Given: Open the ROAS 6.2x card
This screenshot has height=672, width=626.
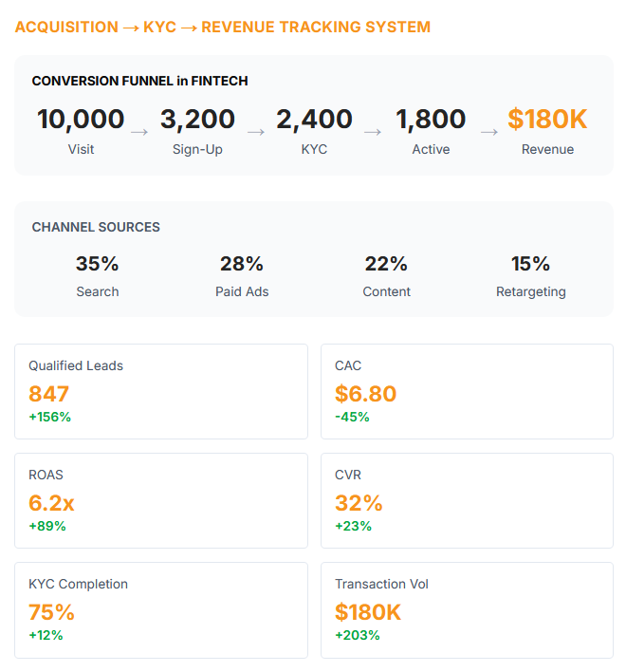Looking at the screenshot, I should point(161,500).
